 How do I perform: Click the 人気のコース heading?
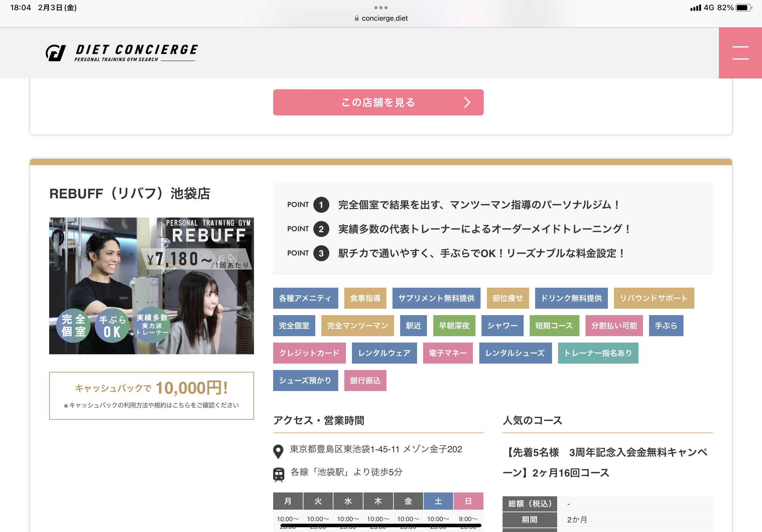tap(532, 421)
